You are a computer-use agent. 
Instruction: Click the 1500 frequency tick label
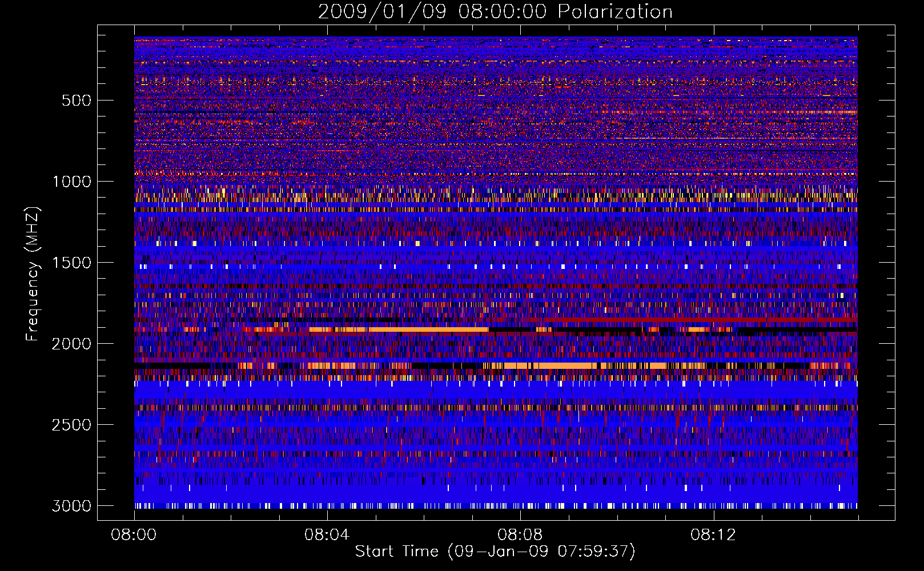(71, 263)
